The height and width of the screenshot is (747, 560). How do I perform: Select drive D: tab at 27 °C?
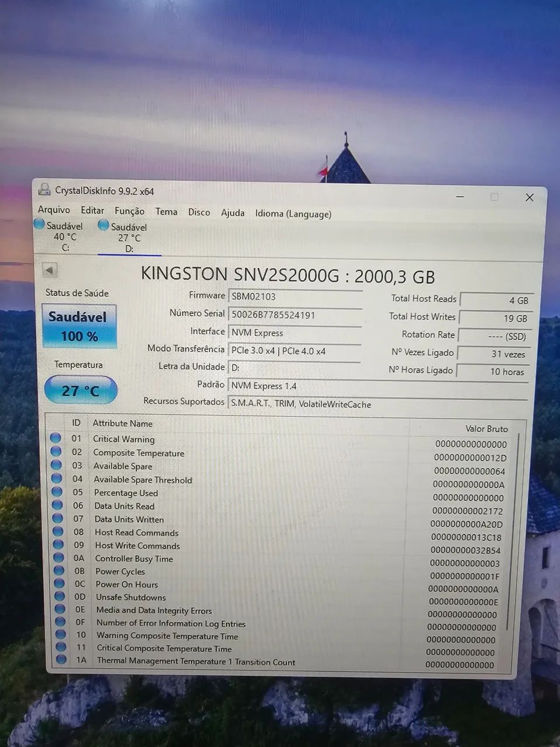click(128, 237)
